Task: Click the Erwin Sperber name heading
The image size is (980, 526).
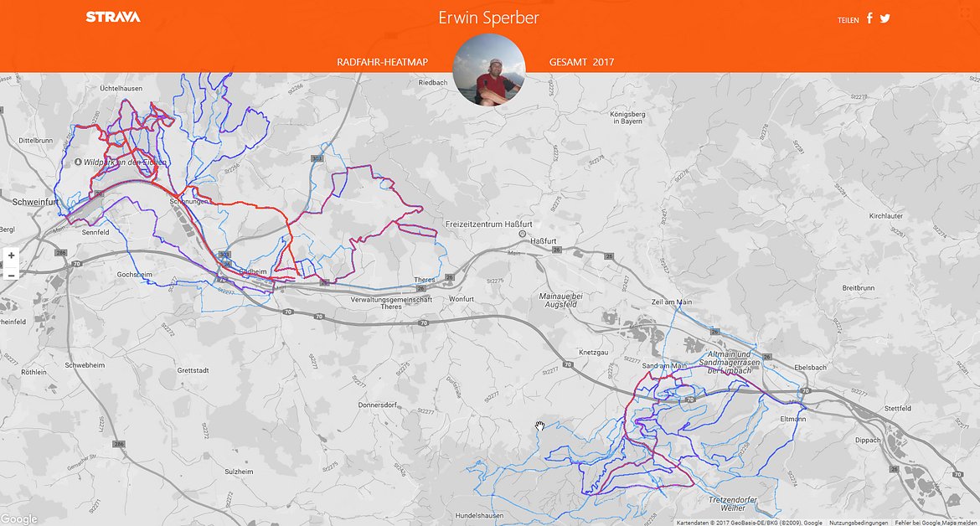Action: point(489,18)
